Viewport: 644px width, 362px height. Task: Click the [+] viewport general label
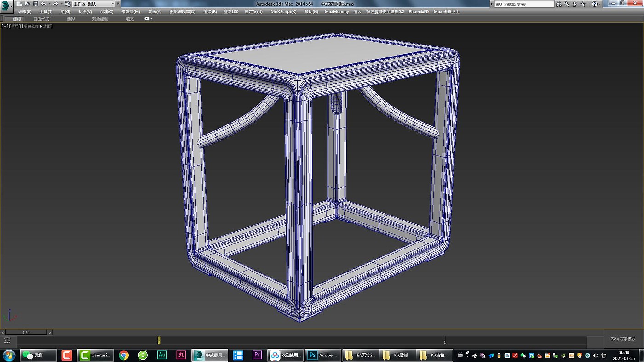pyautogui.click(x=5, y=26)
